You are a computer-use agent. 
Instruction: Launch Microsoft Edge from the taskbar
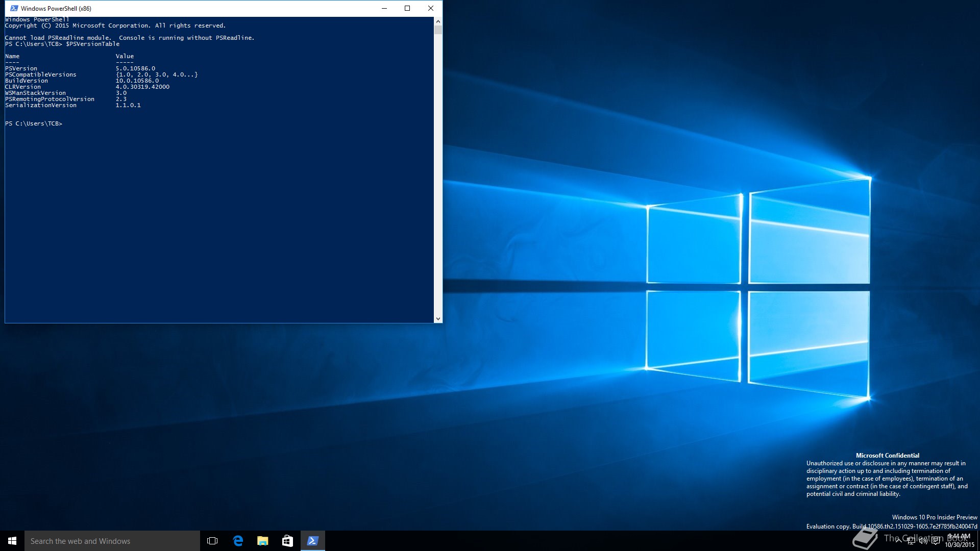(238, 541)
